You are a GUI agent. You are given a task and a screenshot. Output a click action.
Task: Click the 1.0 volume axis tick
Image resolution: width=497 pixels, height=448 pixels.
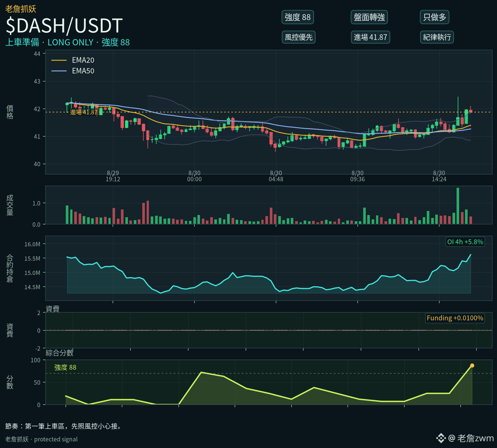click(36, 203)
